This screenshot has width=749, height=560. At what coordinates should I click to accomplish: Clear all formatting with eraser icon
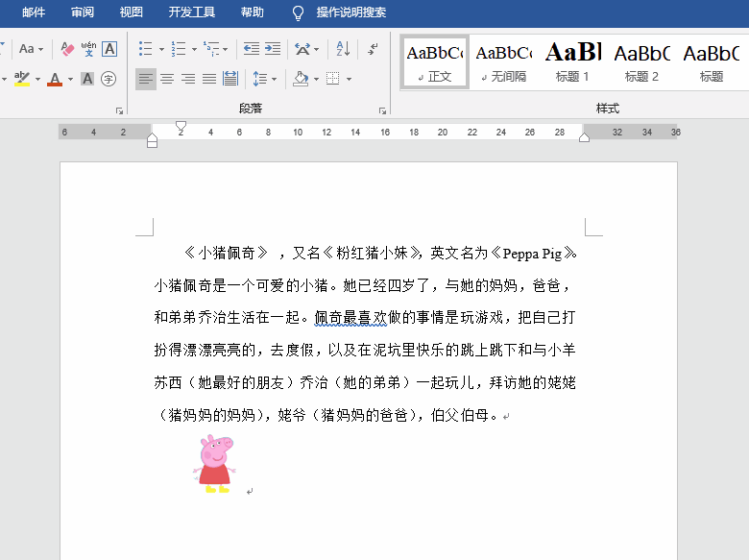[x=67, y=49]
